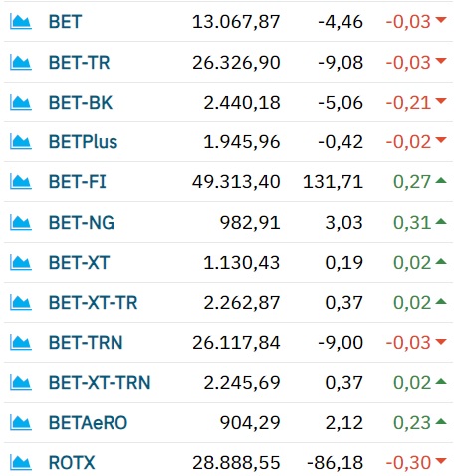Open the chart icon for BET-XT-TRN
Viewport: 456px width, 476px height.
pyautogui.click(x=21, y=383)
